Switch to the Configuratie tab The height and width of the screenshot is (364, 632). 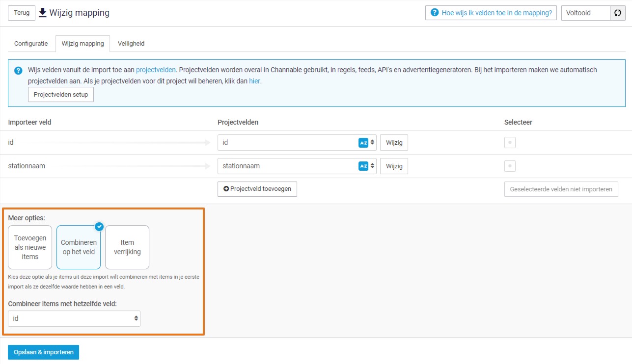31,43
